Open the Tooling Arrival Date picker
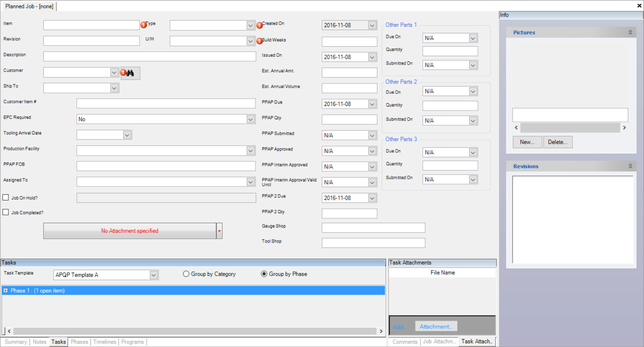 click(x=127, y=135)
